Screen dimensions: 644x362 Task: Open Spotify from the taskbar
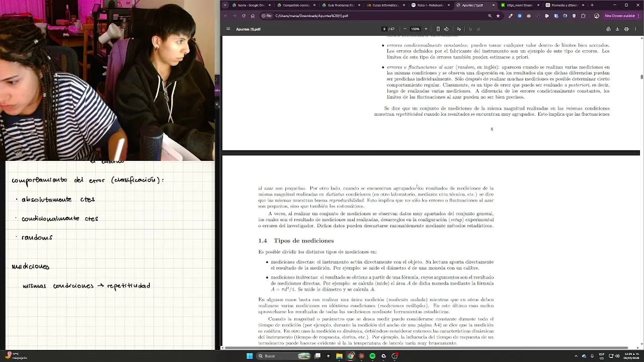[x=372, y=356]
